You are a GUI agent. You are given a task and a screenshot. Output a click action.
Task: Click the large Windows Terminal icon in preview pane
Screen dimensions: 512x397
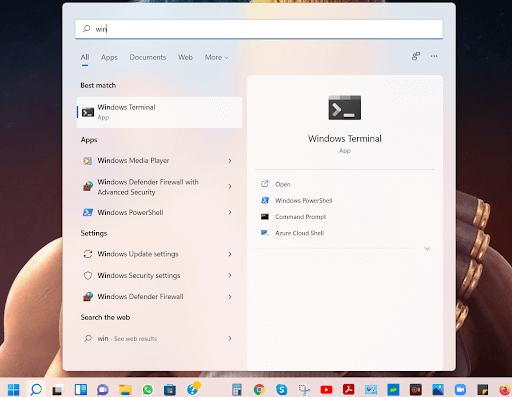(x=345, y=107)
